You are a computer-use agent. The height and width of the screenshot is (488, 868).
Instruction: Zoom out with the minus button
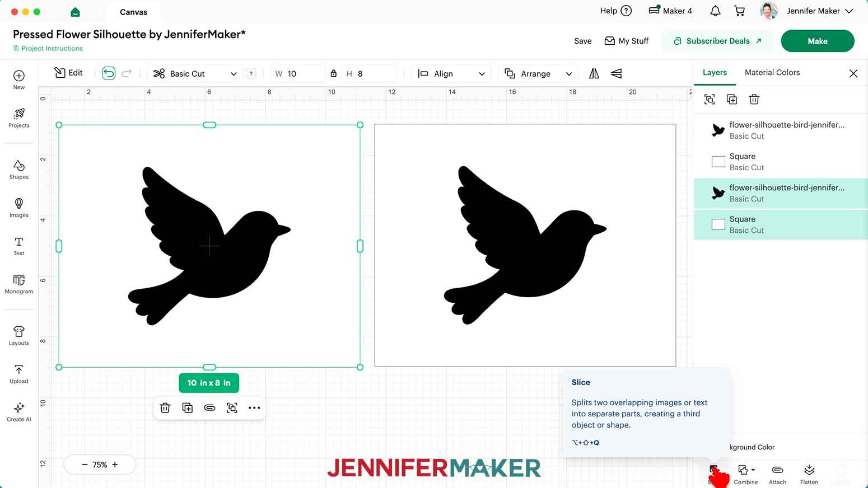point(85,464)
